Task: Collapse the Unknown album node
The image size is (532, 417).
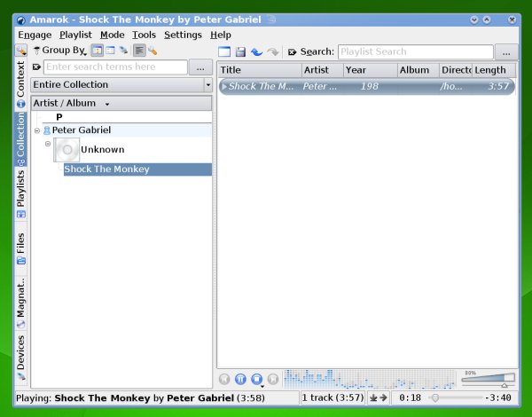Action: [48, 144]
